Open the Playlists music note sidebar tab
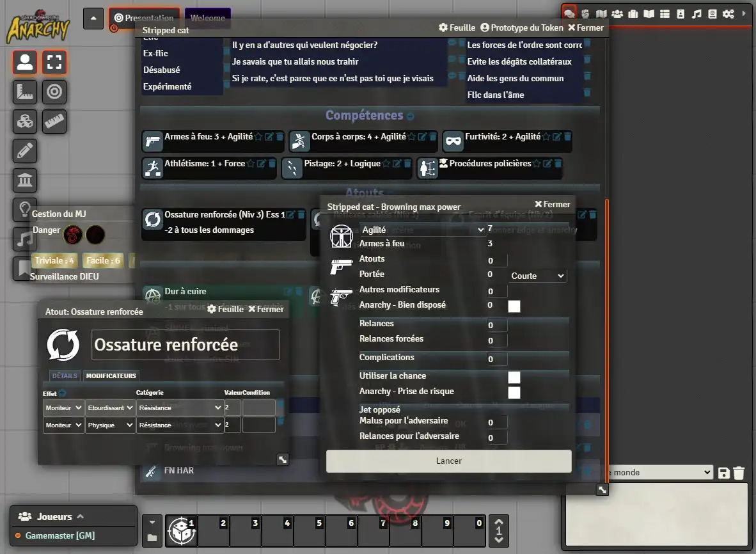The width and height of the screenshot is (756, 554). (697, 14)
